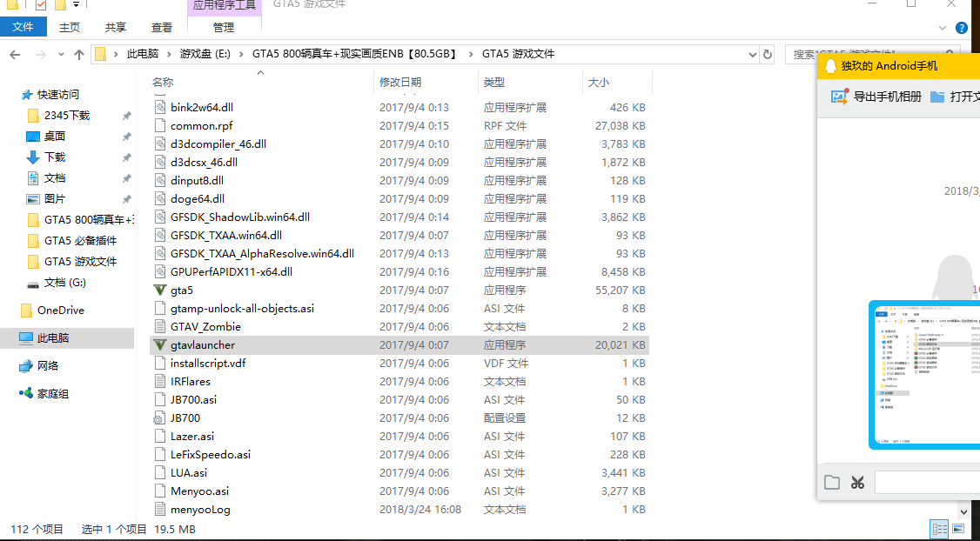Open the address bar history dropdown
This screenshot has width=980, height=541.
coord(753,54)
